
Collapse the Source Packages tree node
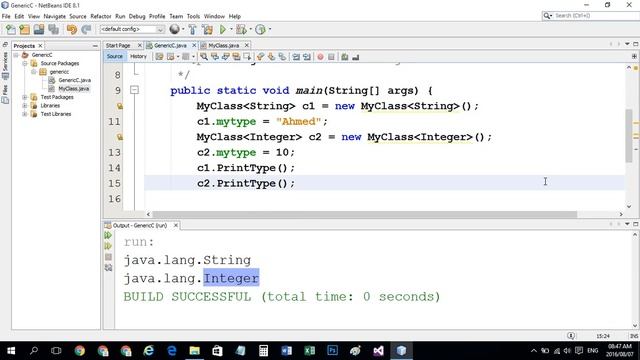click(x=25, y=63)
